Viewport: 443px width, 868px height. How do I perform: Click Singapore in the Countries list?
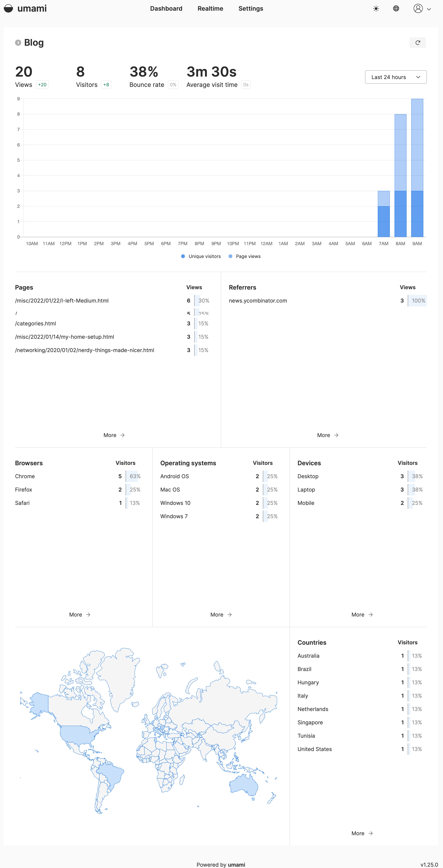362,722
